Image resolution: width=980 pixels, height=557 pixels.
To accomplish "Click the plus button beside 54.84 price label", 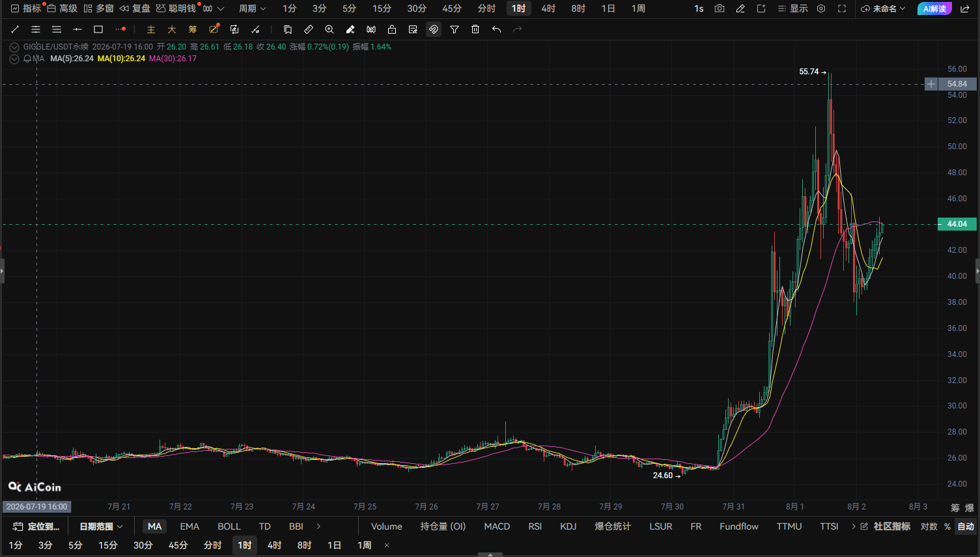I will tap(931, 84).
